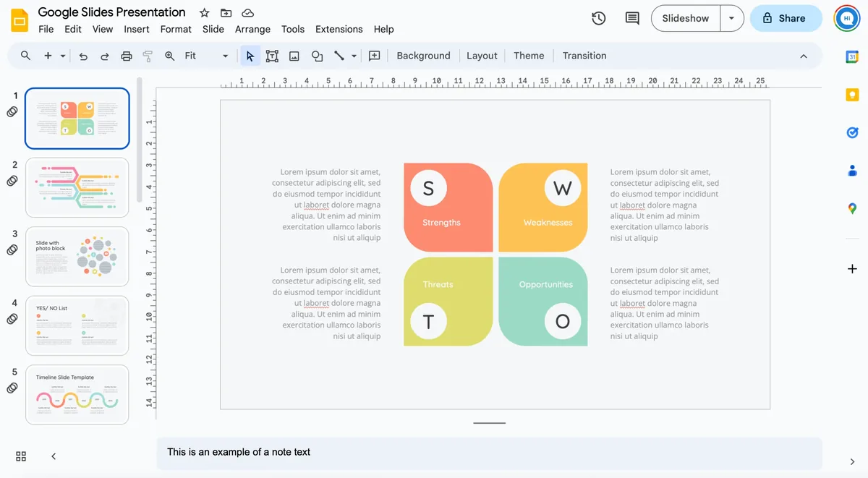Star the presentation with the star icon
868x478 pixels.
click(205, 13)
